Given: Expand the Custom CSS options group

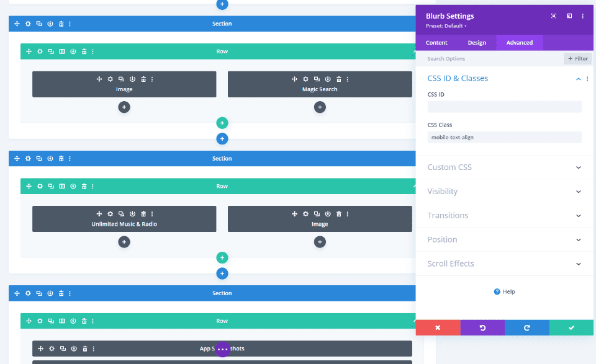Looking at the screenshot, I should point(504,167).
